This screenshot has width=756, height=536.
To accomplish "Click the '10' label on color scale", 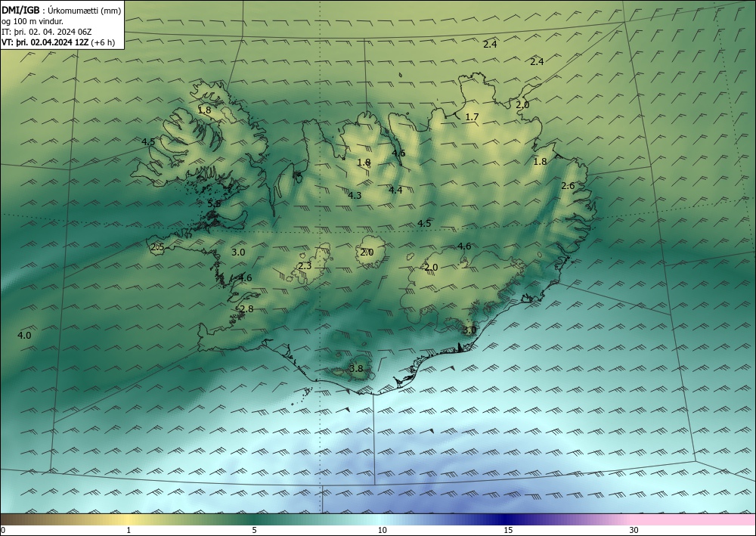I will pyautogui.click(x=383, y=530).
